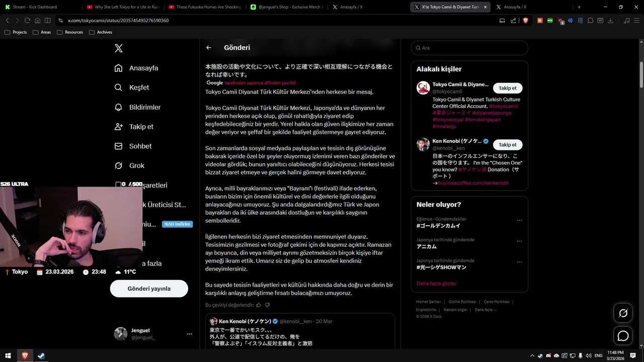This screenshot has height=362, width=644.
Task: Reload the page
Action: point(27,21)
